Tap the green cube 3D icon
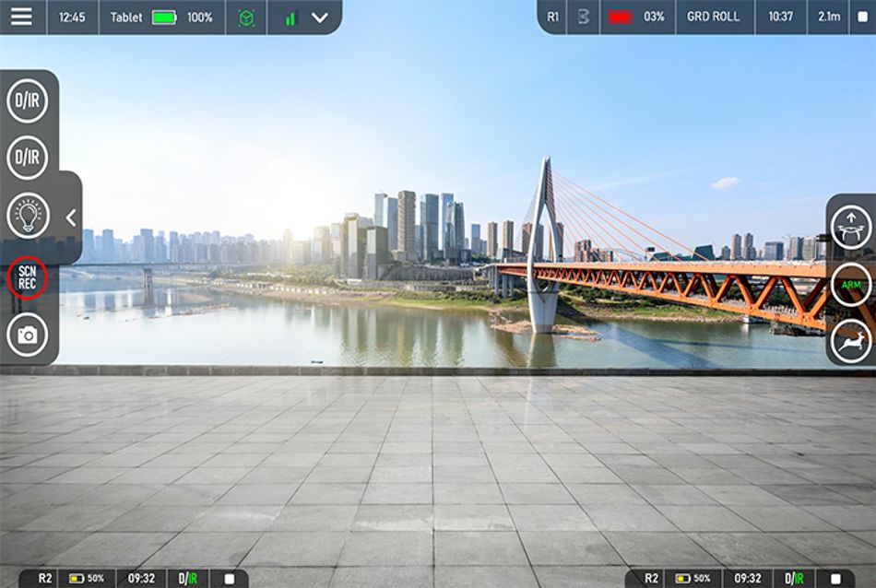Viewport: 876px width, 588px height. (x=246, y=18)
